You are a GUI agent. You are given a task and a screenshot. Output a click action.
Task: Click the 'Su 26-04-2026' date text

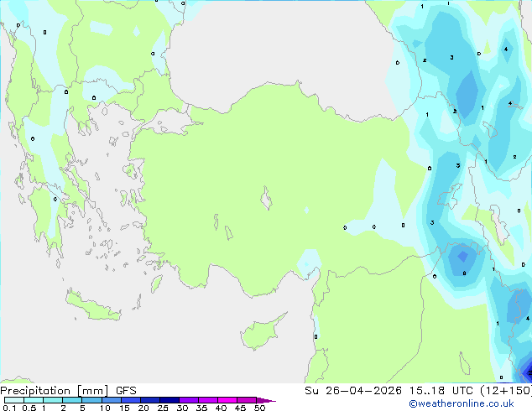pyautogui.click(x=353, y=391)
